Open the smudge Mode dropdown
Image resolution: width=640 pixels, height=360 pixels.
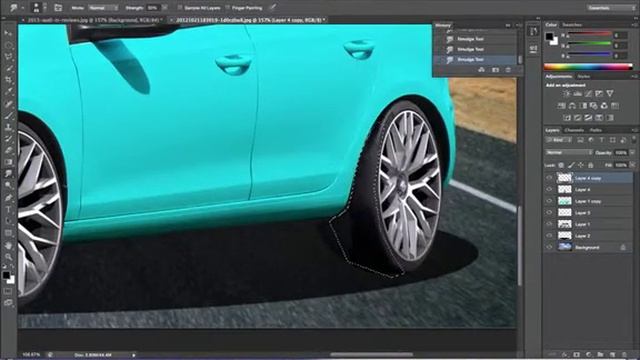pos(102,8)
